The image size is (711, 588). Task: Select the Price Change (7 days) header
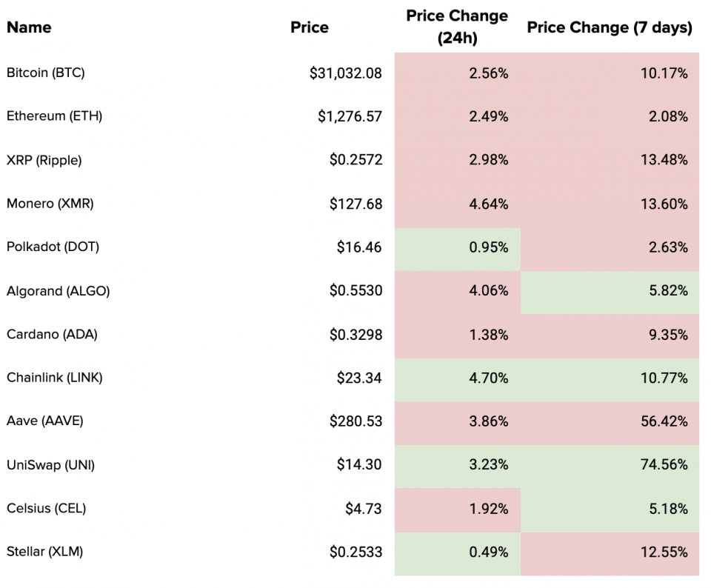point(610,27)
